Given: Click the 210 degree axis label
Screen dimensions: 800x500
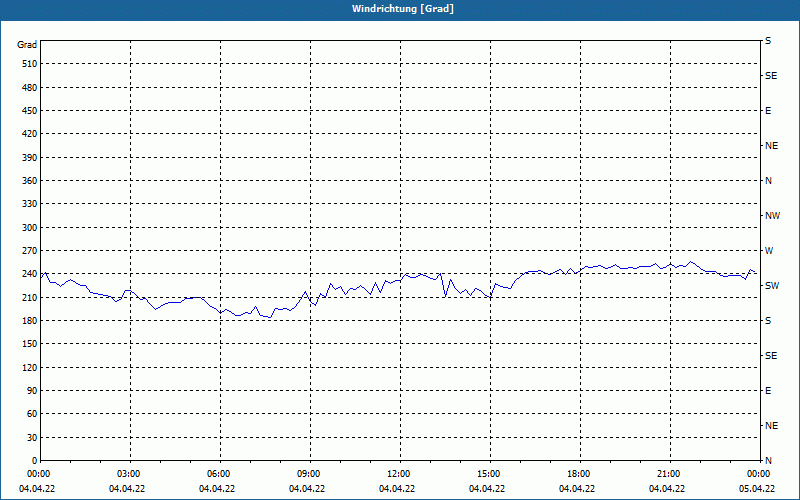Looking at the screenshot, I should point(30,297).
